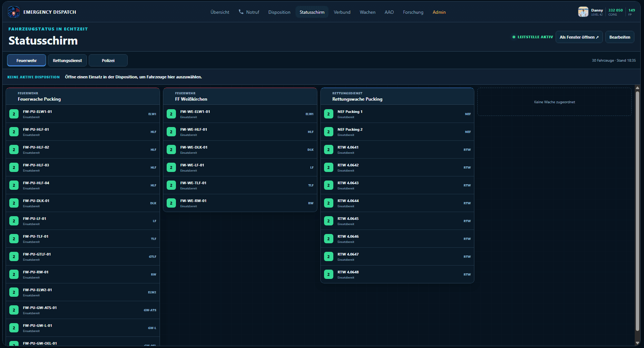Click status badge of NEF Pucking 1

[x=328, y=114]
